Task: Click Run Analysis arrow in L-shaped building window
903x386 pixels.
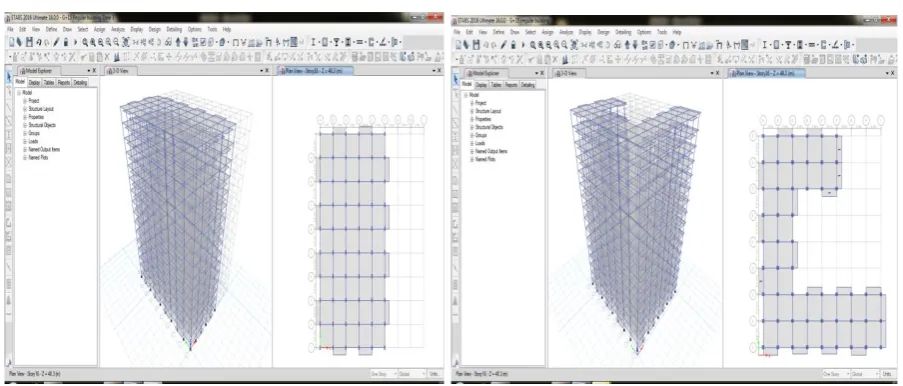Action: 523,44
